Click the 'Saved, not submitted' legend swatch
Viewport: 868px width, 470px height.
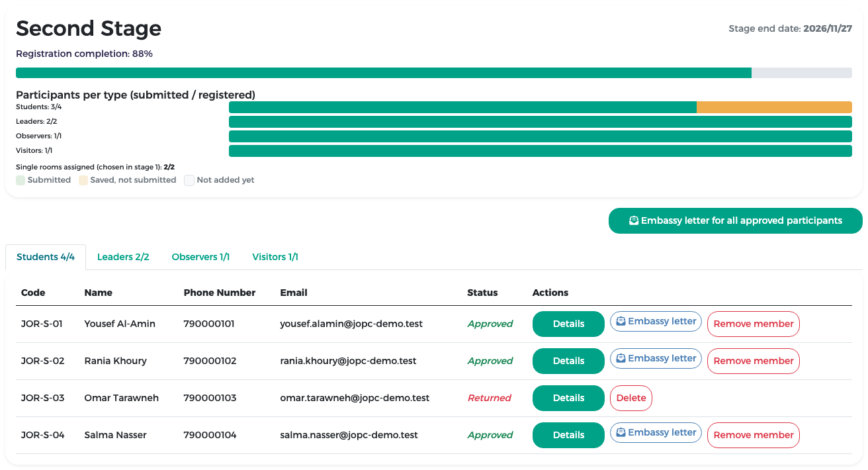pyautogui.click(x=83, y=180)
